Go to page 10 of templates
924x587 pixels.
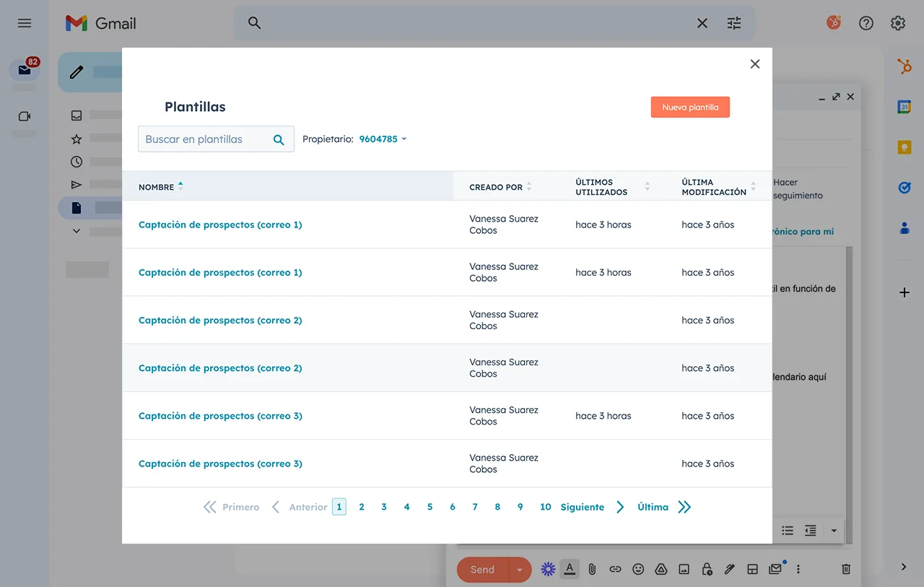(x=546, y=507)
